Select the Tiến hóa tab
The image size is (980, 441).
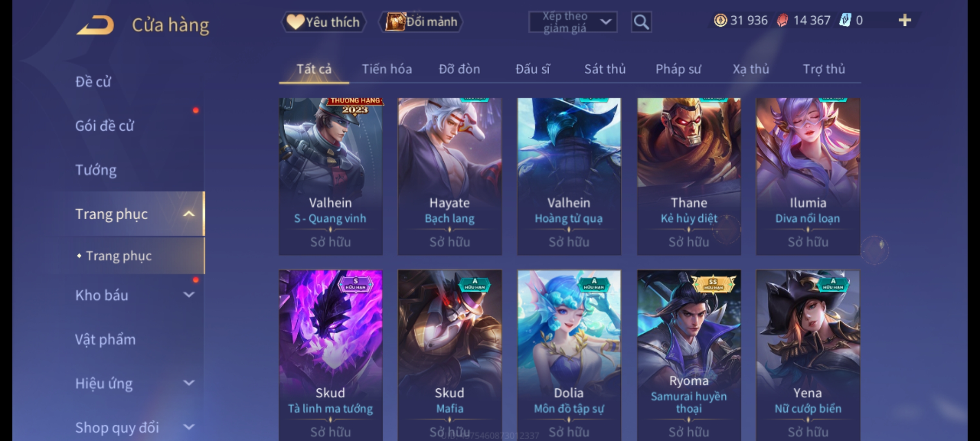(387, 69)
